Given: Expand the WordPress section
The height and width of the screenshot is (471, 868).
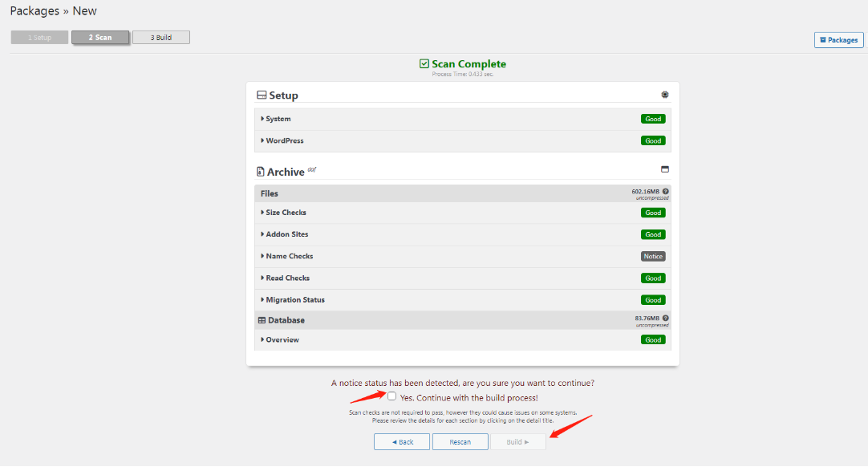Looking at the screenshot, I should point(284,140).
